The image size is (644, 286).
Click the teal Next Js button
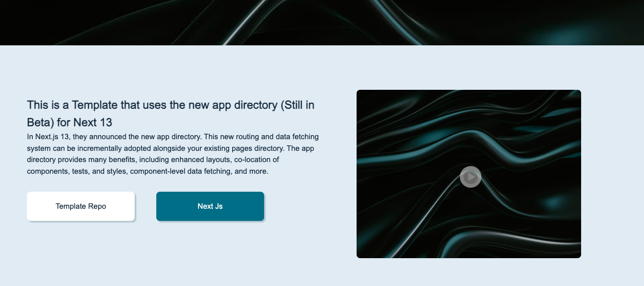210,207
